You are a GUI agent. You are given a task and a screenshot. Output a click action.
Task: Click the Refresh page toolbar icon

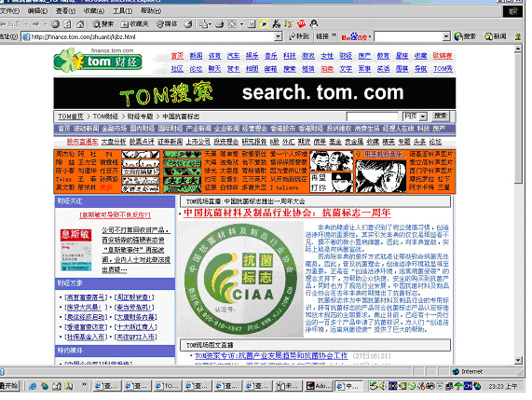click(x=68, y=24)
